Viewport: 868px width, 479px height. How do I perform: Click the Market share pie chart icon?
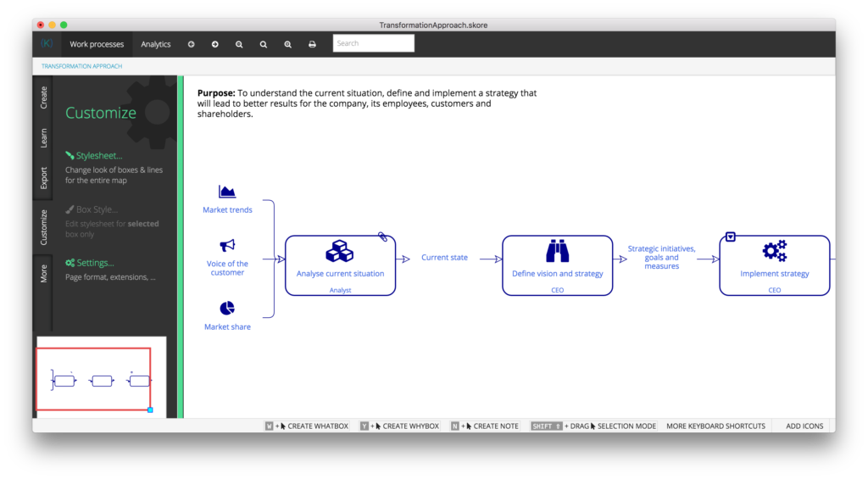coord(227,308)
